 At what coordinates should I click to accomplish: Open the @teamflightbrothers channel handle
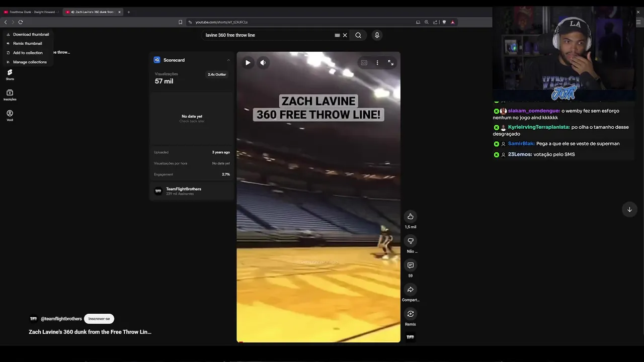pyautogui.click(x=61, y=319)
